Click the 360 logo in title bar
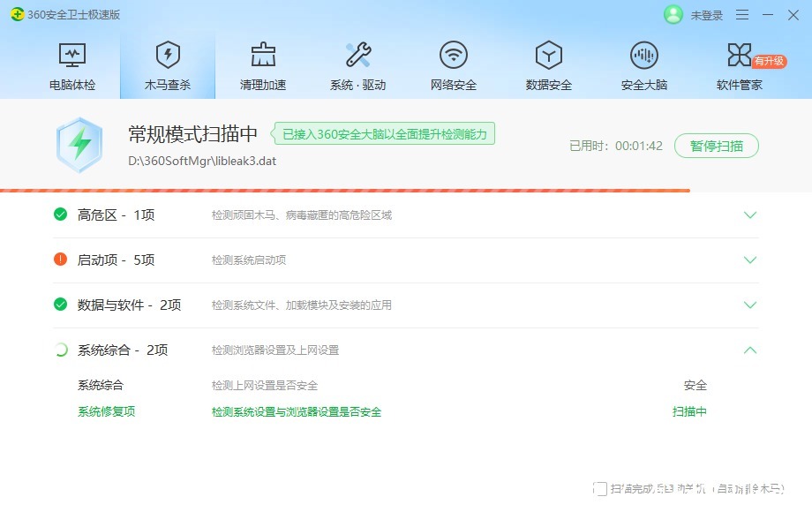This screenshot has width=812, height=512. (17, 14)
